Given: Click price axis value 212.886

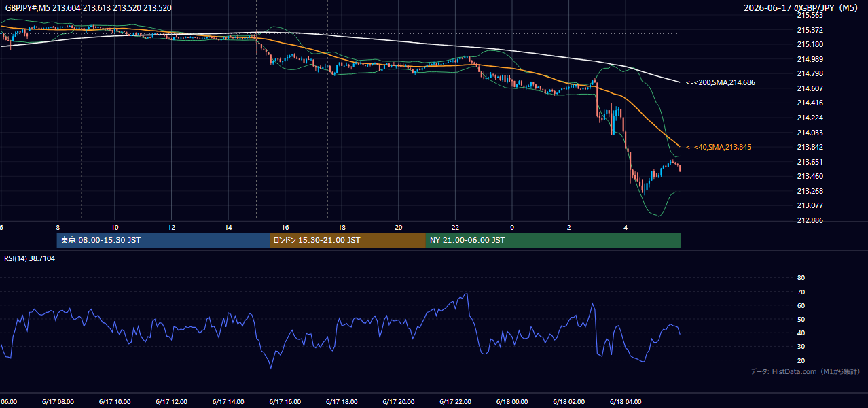Looking at the screenshot, I should 810,220.
